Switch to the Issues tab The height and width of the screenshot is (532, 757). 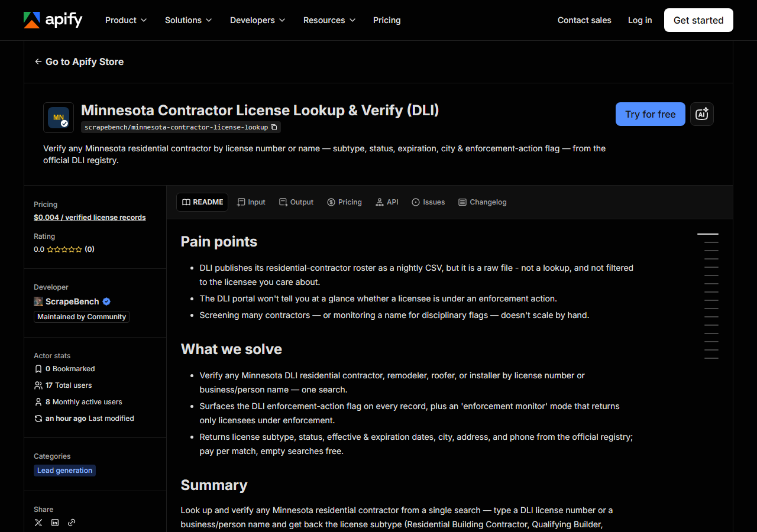428,202
